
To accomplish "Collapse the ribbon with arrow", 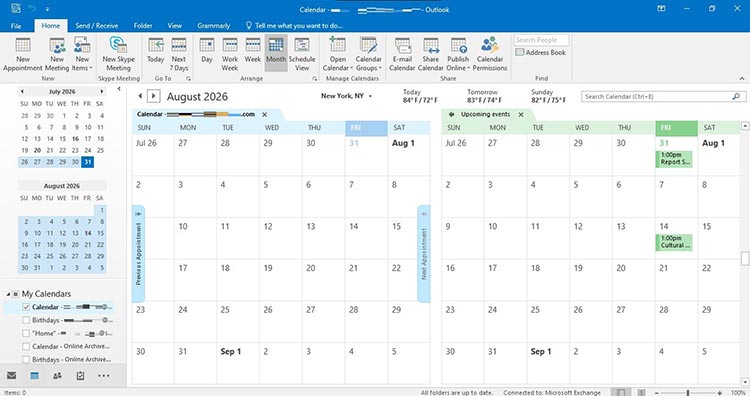I will point(742,78).
